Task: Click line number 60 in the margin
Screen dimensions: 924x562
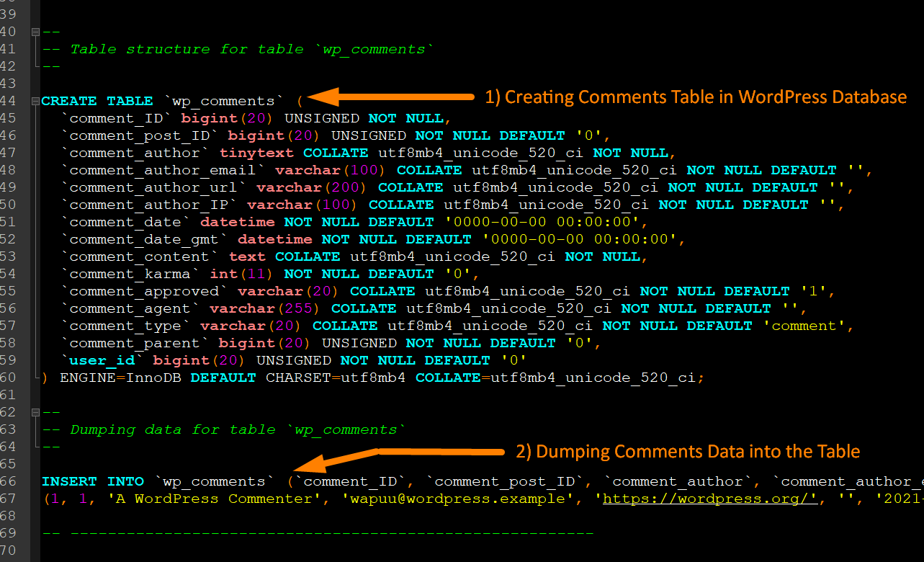Action: pyautogui.click(x=8, y=378)
